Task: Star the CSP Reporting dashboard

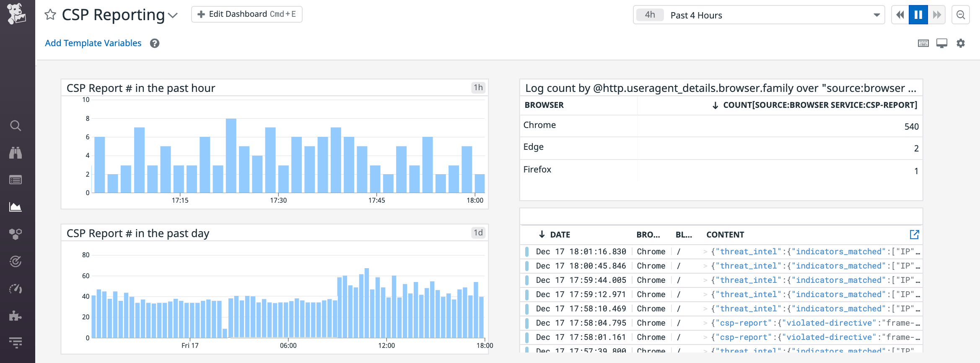Action: pos(50,15)
